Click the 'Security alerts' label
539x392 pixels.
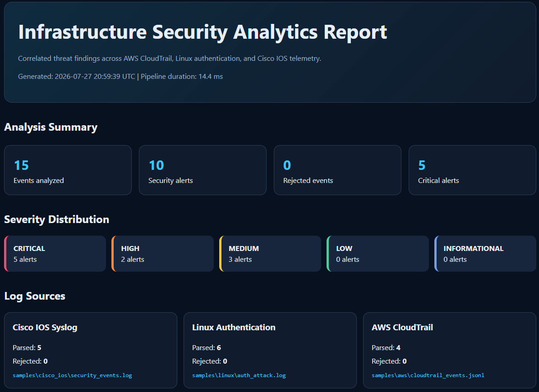[170, 181]
